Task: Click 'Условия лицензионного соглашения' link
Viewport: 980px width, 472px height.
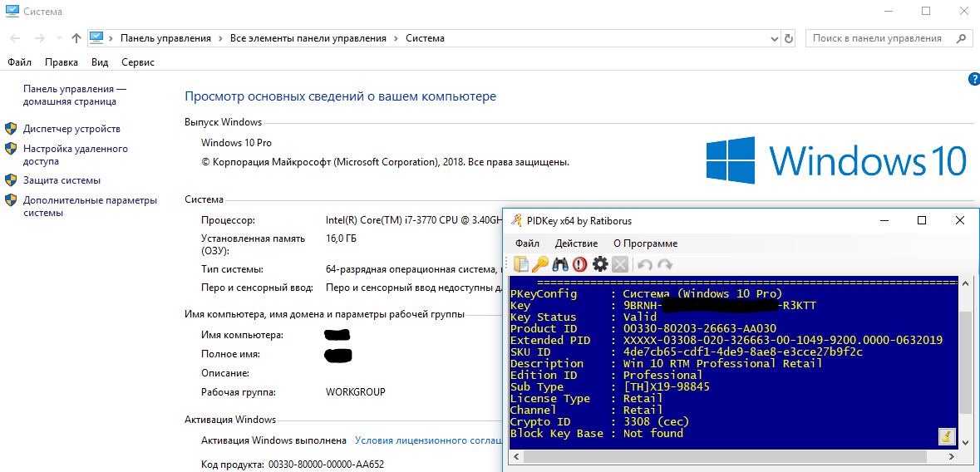Action: 427,440
